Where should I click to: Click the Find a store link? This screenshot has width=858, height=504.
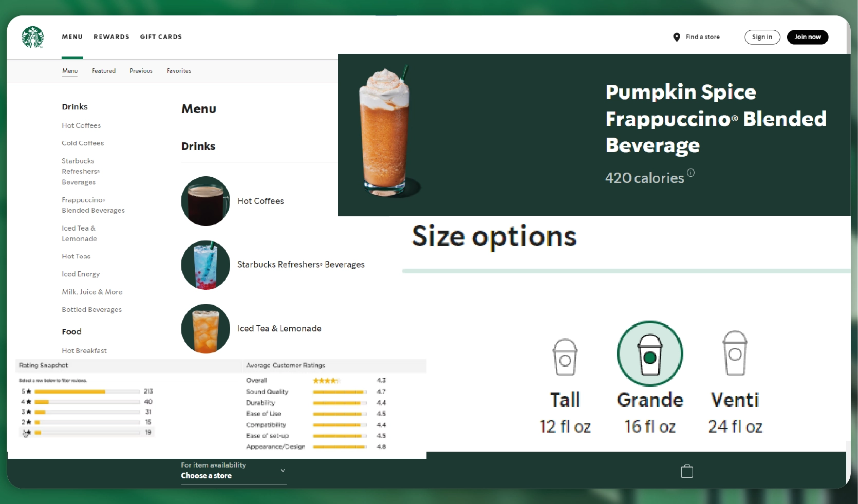coord(702,37)
